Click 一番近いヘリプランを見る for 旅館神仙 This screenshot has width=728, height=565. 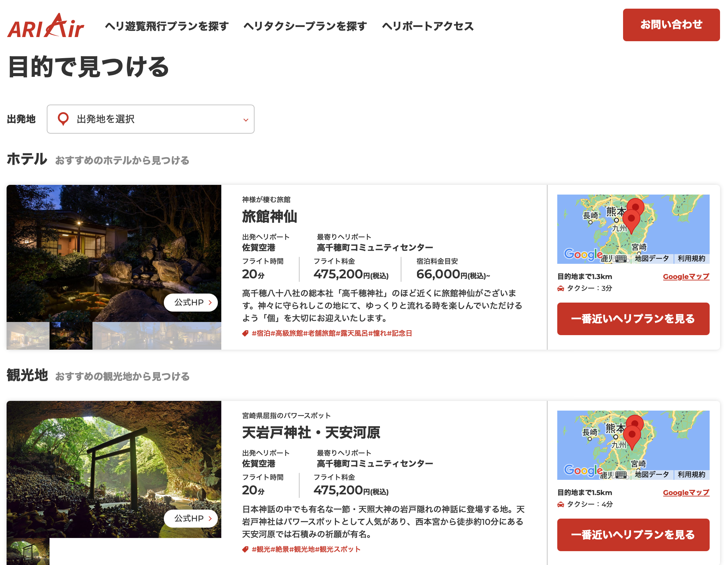633,319
